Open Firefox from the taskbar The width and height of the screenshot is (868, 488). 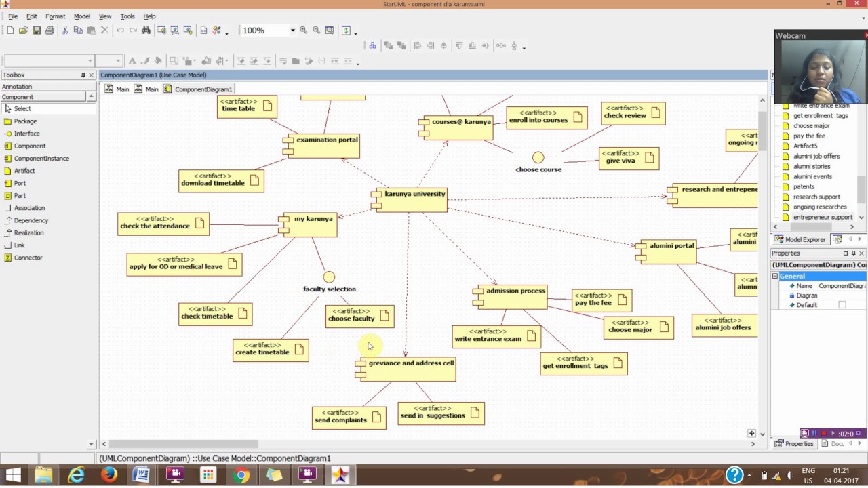[x=109, y=475]
